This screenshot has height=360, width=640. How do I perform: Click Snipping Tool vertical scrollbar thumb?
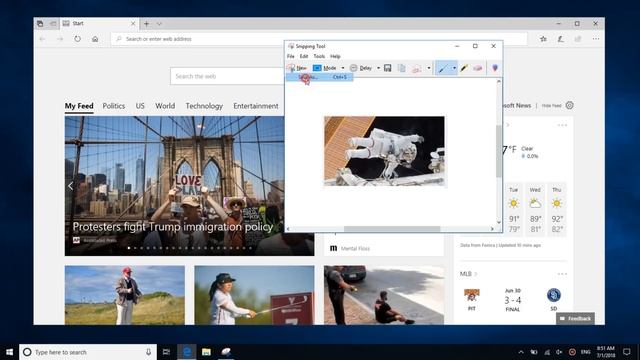(498, 151)
